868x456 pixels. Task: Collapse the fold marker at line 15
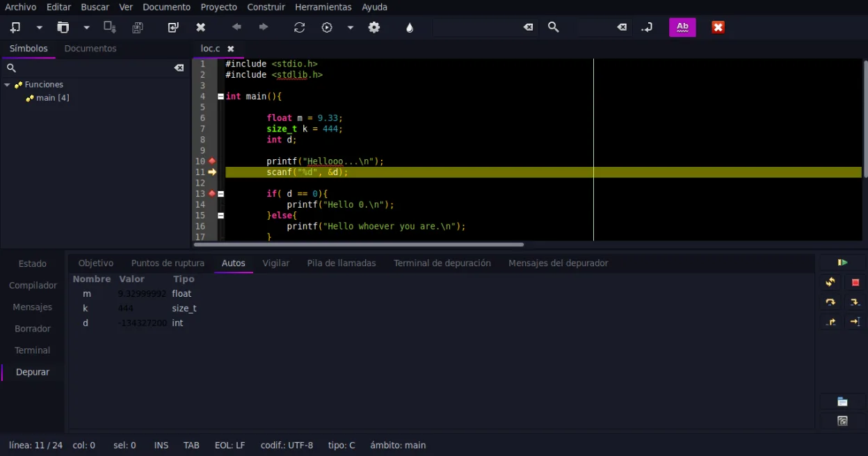220,215
